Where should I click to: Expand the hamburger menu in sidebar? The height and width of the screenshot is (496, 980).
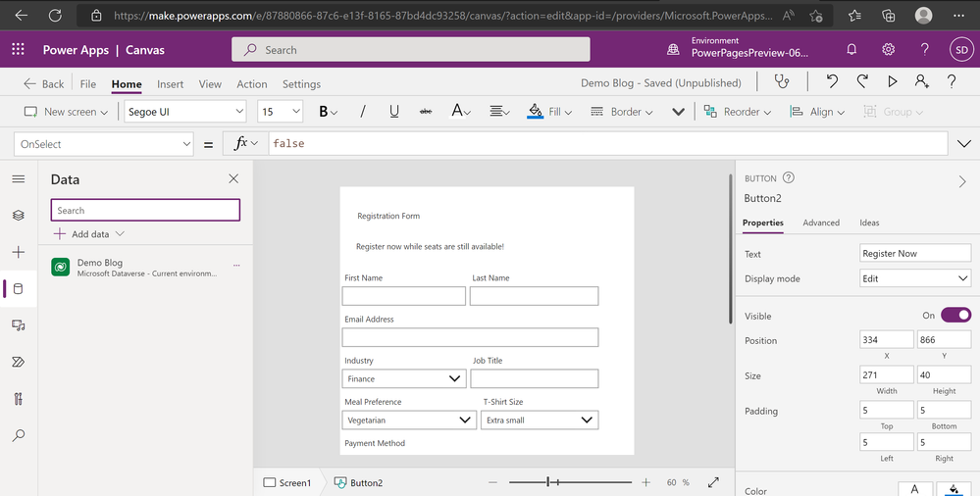coord(18,178)
